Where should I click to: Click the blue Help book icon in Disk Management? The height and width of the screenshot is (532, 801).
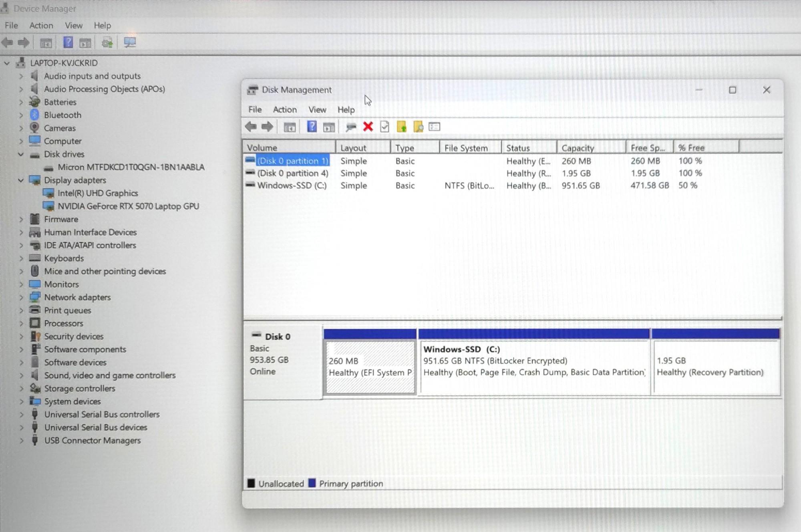click(312, 127)
